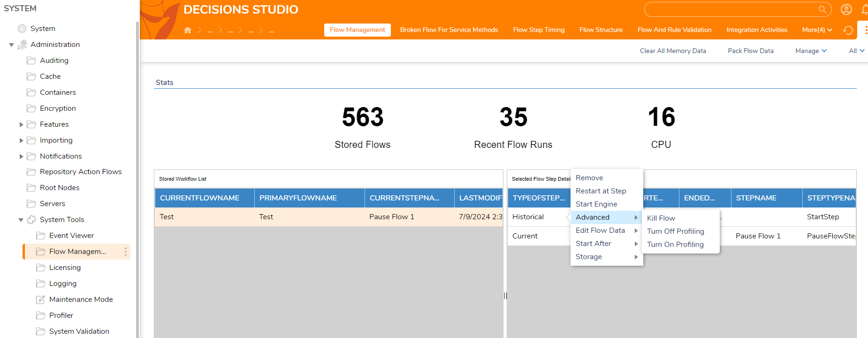This screenshot has height=338, width=868.
Task: Open the vertical dots menu in header
Action: pos(866,30)
